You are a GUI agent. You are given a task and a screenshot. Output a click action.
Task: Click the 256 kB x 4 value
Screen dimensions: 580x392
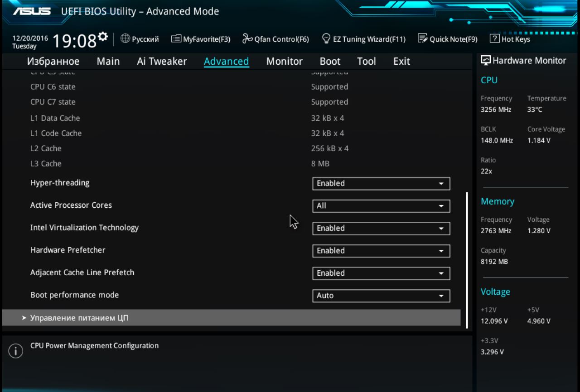tap(330, 148)
